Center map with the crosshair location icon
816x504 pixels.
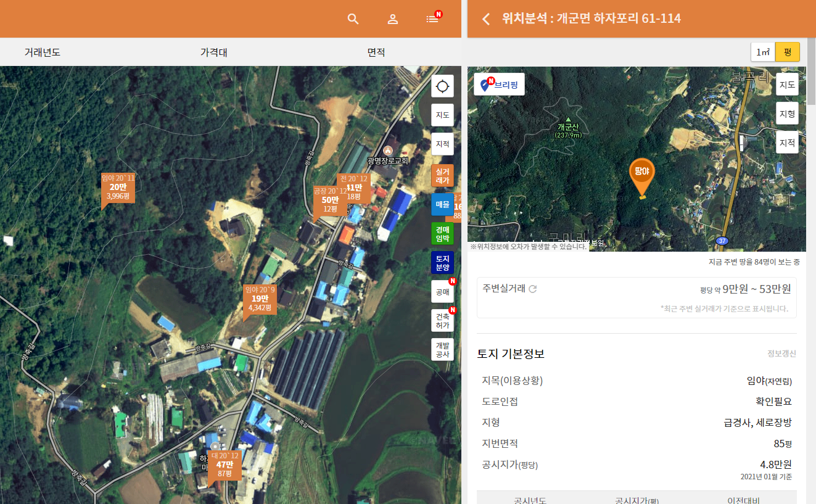tap(442, 86)
